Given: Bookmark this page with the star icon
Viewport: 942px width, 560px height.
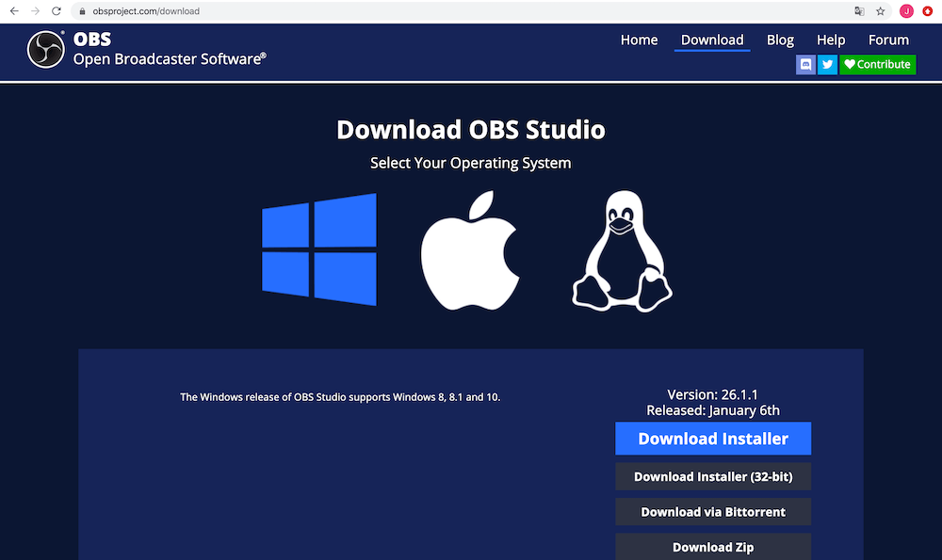Looking at the screenshot, I should [x=881, y=10].
